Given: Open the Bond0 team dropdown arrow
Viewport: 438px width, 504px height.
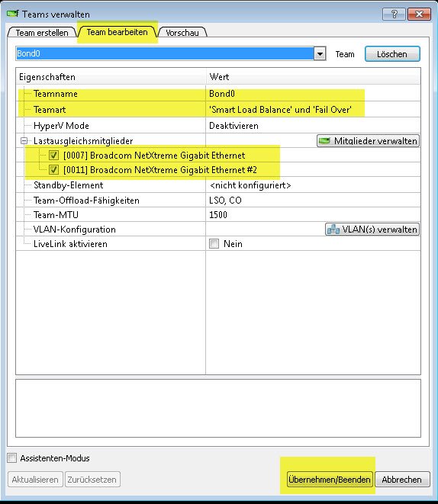Looking at the screenshot, I should (x=320, y=53).
